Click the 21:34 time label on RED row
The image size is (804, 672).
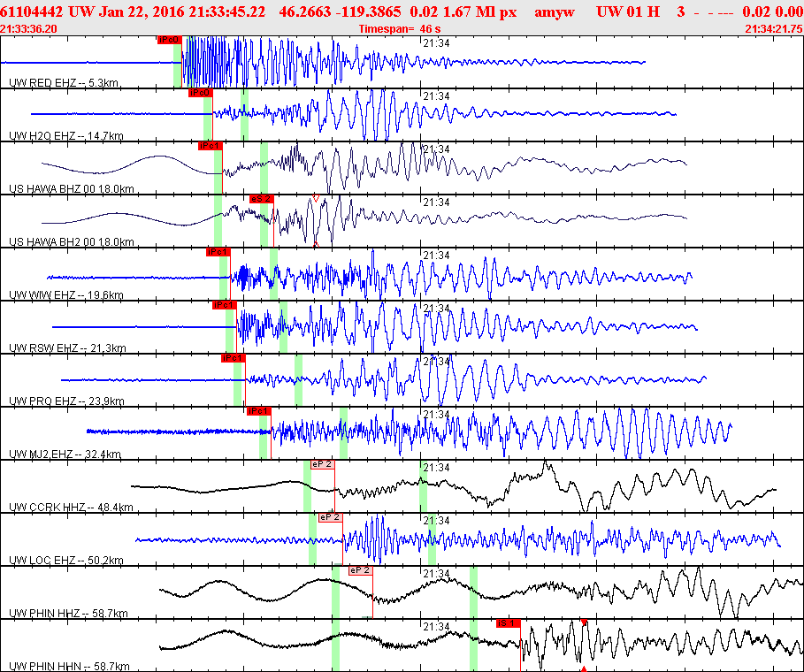coord(436,43)
